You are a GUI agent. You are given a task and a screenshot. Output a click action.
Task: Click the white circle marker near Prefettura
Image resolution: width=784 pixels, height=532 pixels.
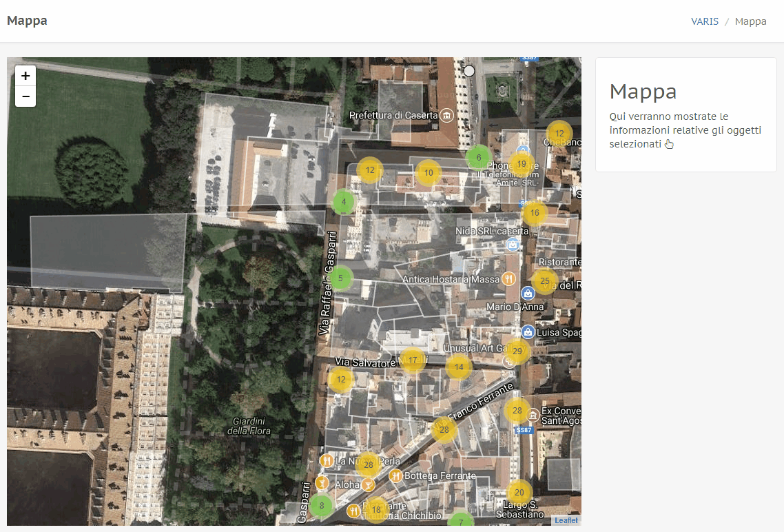[469, 71]
